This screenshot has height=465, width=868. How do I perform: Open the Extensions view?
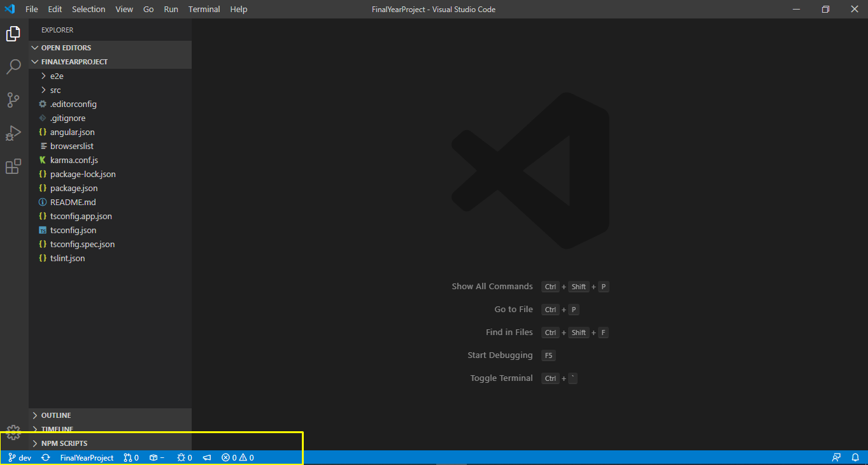(x=13, y=166)
